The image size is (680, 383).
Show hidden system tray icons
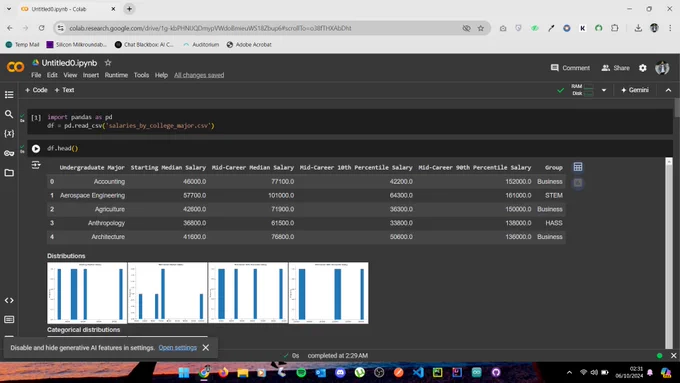569,373
